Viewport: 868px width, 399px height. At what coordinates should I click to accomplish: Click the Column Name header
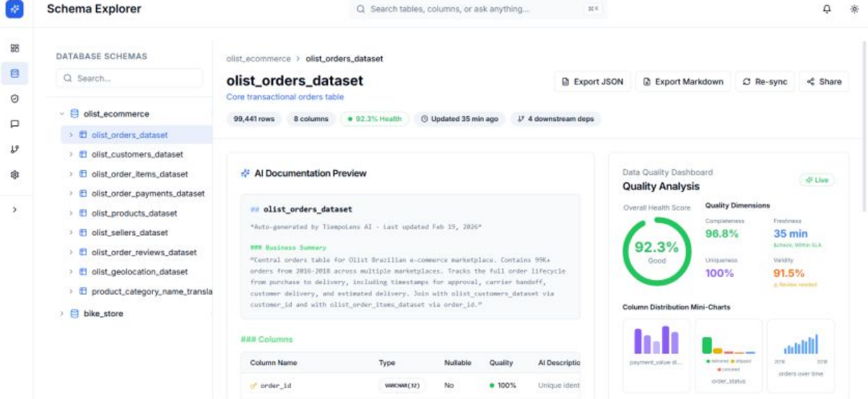[274, 363]
